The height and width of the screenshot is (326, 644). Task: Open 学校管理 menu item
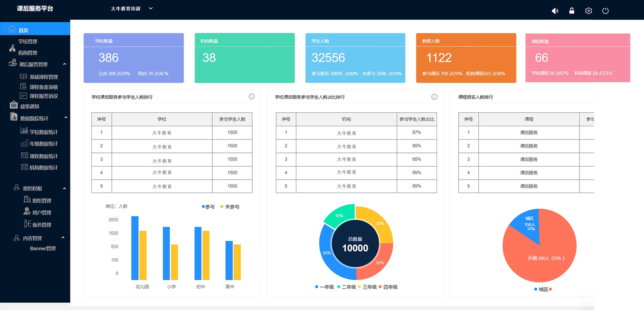[28, 42]
